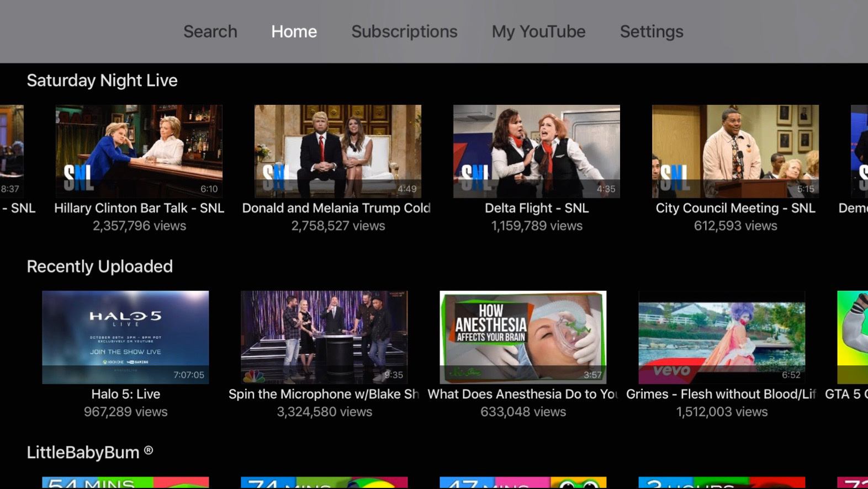Open the partially visible GTA 5 video
This screenshot has height=489, width=868.
point(853,337)
